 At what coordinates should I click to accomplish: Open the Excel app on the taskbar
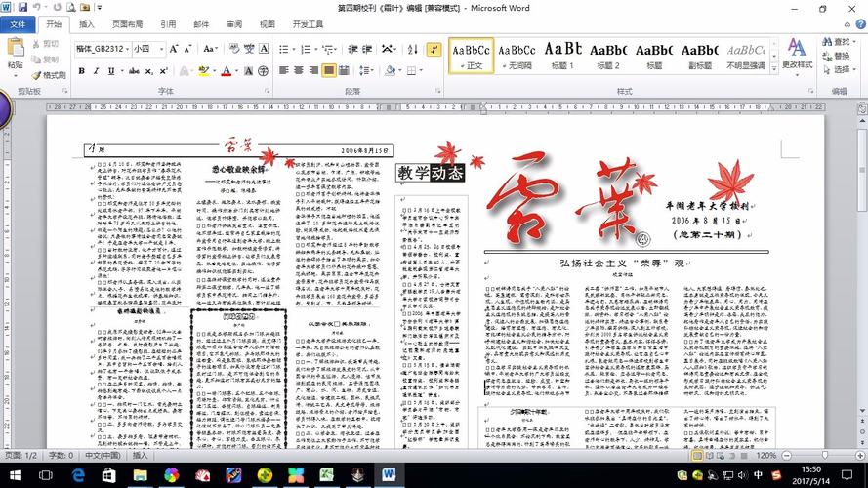pos(327,474)
